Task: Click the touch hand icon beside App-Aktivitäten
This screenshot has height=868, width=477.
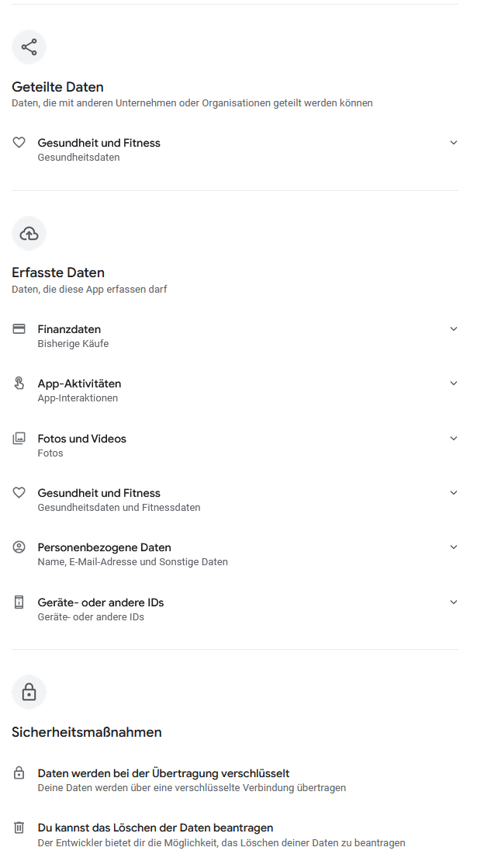Action: click(19, 384)
